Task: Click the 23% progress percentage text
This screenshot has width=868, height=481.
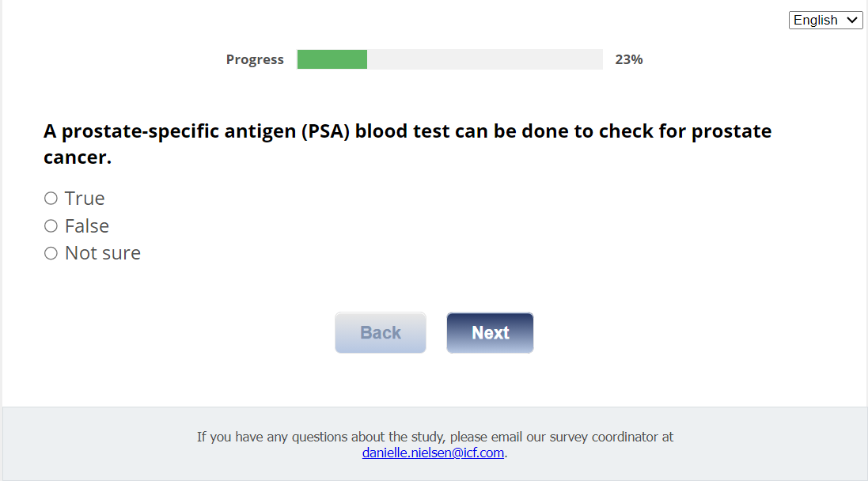Action: (629, 59)
